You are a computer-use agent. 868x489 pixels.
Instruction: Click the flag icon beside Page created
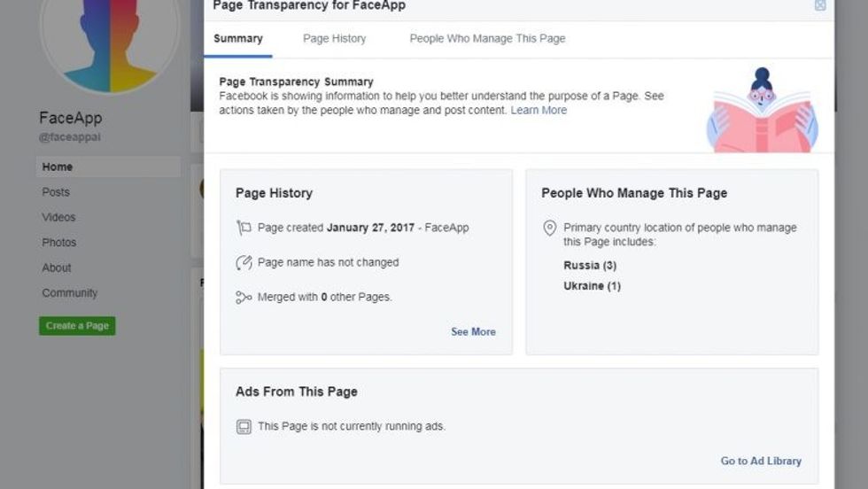[x=244, y=228]
